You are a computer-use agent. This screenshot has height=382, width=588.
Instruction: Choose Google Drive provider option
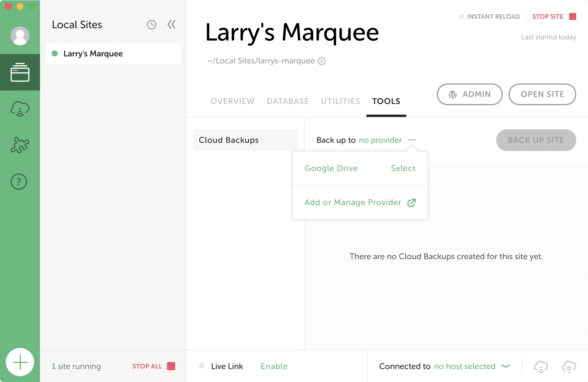(x=331, y=168)
